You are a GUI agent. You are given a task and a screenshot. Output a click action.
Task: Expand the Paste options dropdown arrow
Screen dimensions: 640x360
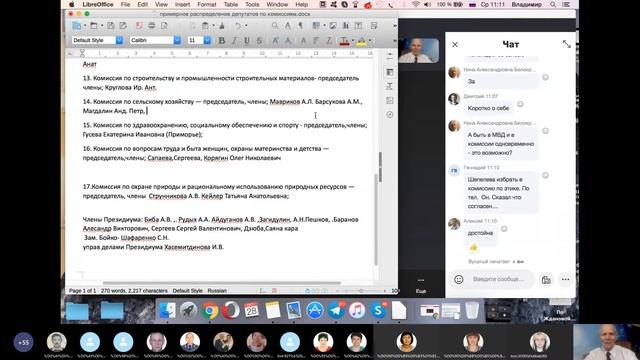[x=213, y=26]
